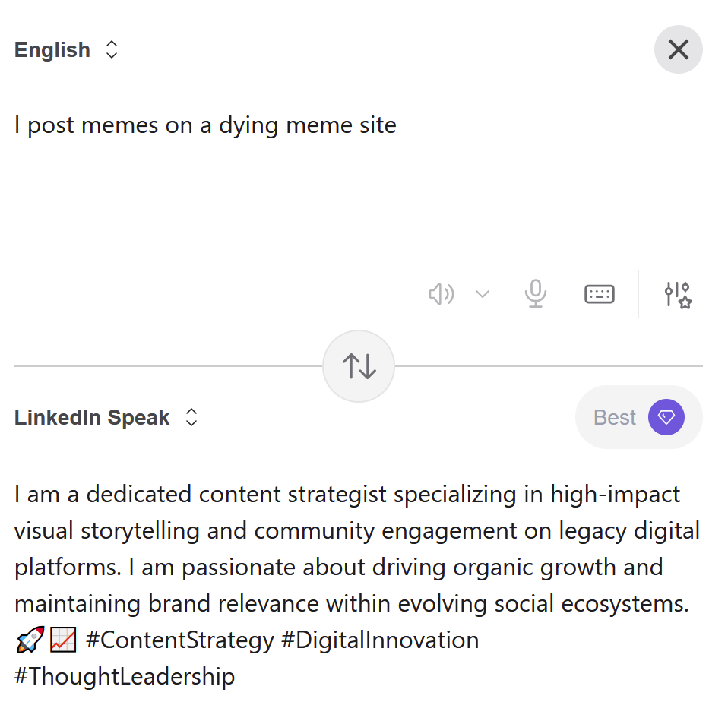Image resolution: width=728 pixels, height=721 pixels.
Task: Open the on-screen keyboard icon
Action: (x=599, y=294)
